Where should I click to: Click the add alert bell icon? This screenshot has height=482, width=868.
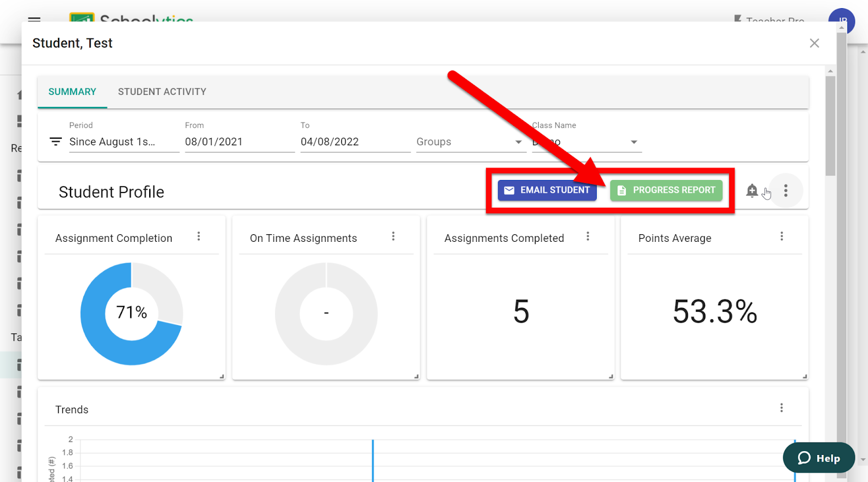click(752, 191)
